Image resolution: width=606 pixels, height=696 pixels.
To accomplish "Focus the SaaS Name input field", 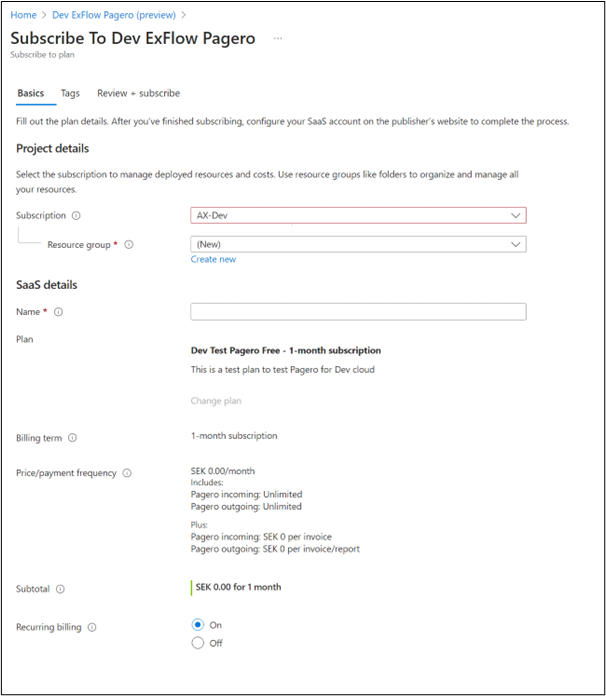I will [358, 312].
